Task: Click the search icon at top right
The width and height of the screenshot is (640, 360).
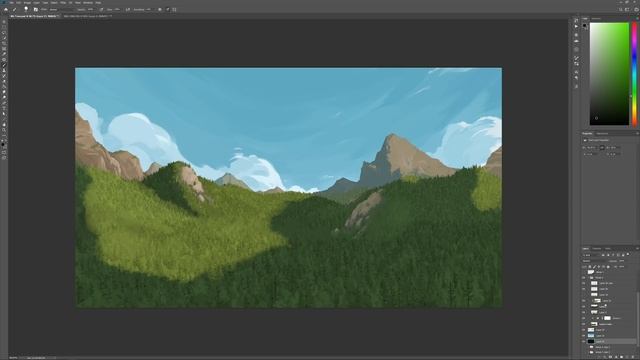Action: pos(621,9)
